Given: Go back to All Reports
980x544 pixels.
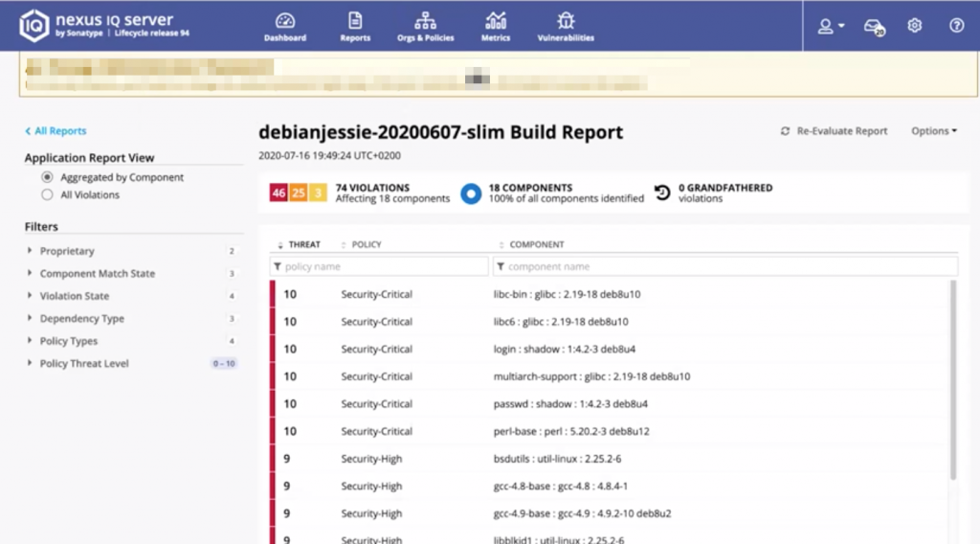Looking at the screenshot, I should pyautogui.click(x=56, y=131).
